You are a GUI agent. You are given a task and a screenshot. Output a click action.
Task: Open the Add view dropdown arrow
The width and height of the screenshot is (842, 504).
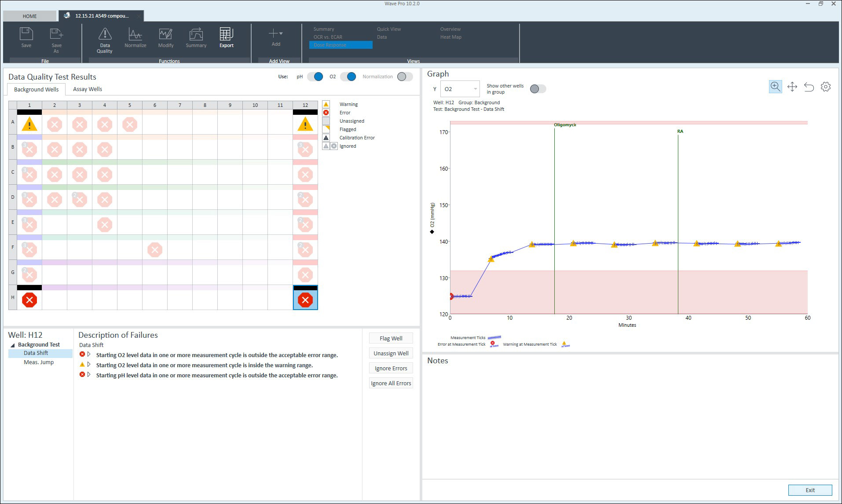[x=281, y=33]
